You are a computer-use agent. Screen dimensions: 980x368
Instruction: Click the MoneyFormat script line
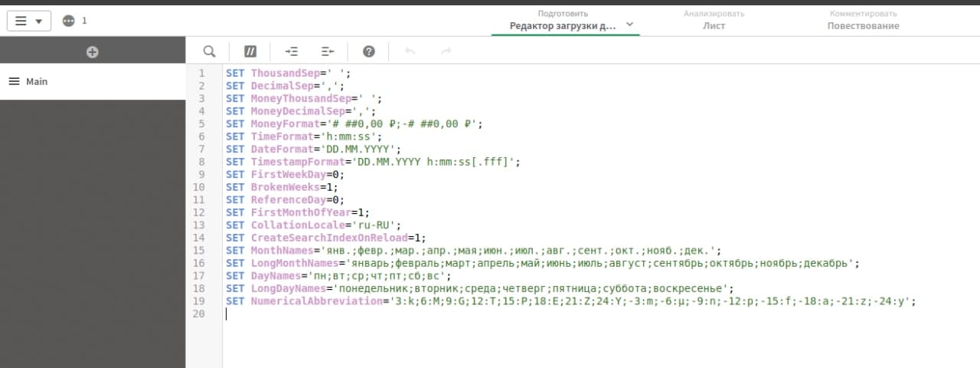pos(354,124)
